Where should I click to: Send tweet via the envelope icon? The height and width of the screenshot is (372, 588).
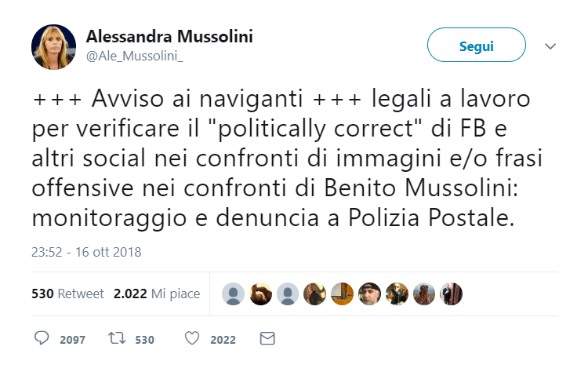click(267, 339)
